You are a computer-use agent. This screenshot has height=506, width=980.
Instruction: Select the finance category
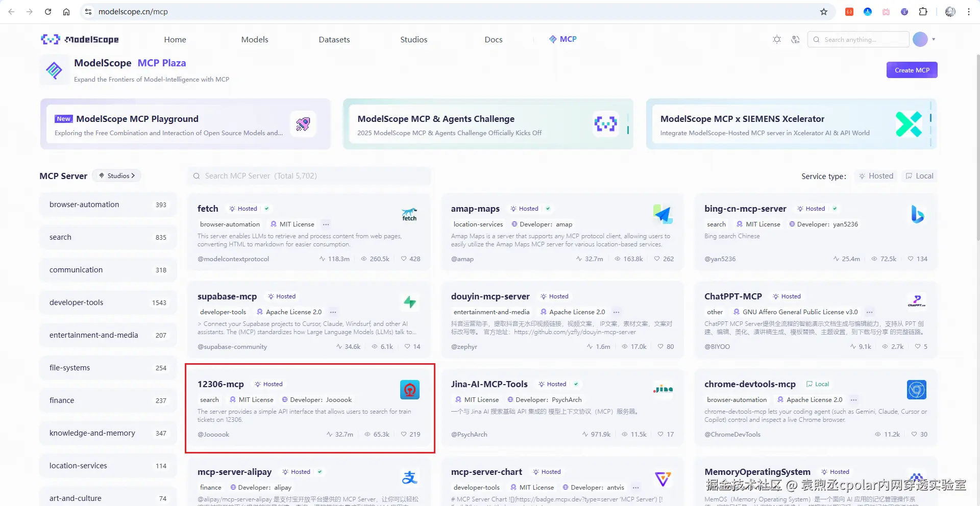tap(108, 400)
